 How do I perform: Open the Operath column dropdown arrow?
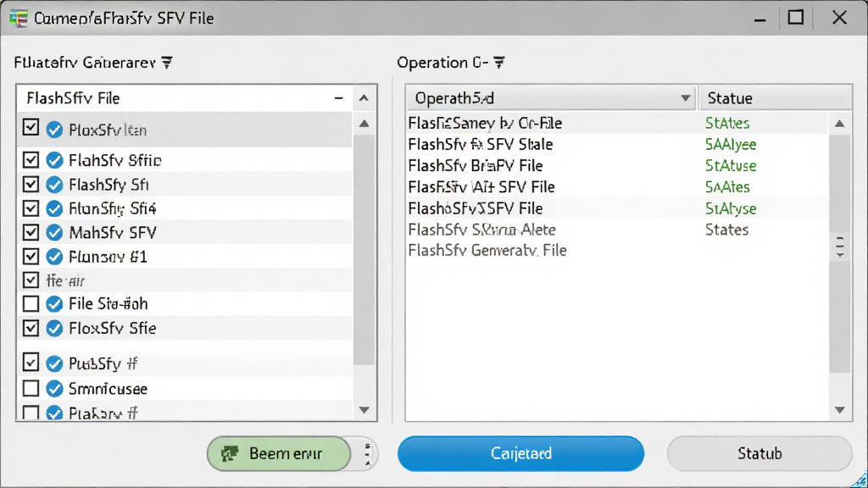pyautogui.click(x=685, y=98)
